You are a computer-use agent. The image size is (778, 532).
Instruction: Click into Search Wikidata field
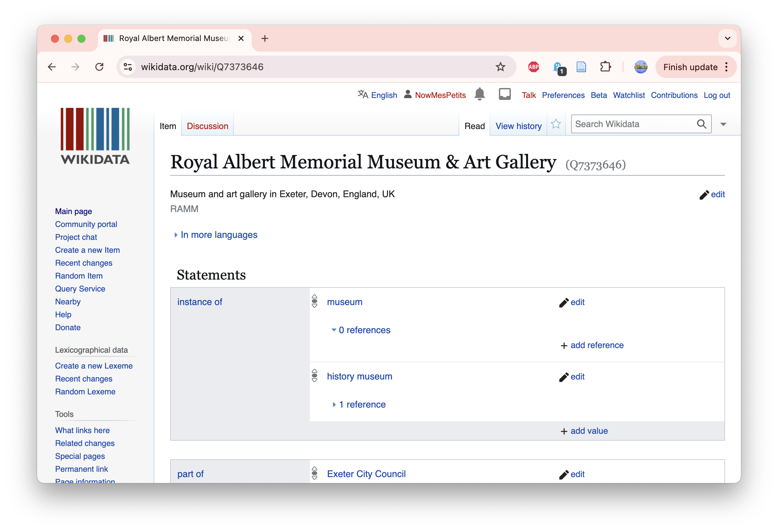coord(633,124)
